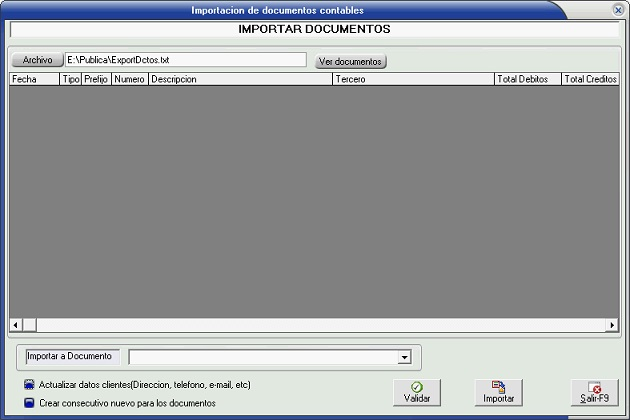Screen dimensions: 630x420
Task: Click the Archivo button to browse files
Action: coord(36,60)
